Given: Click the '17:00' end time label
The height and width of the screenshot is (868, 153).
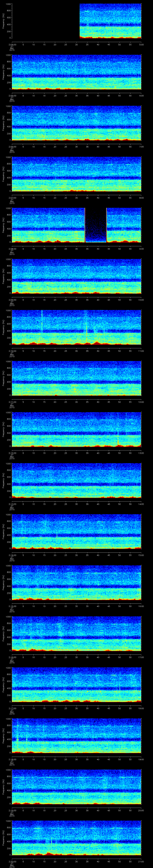Looking at the screenshot, I should (x=141, y=657).
